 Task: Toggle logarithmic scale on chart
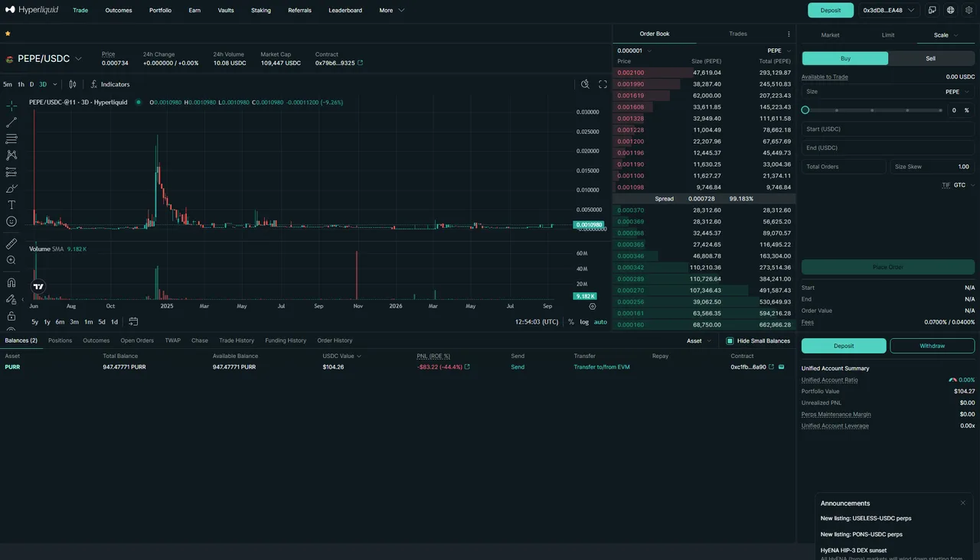(584, 322)
